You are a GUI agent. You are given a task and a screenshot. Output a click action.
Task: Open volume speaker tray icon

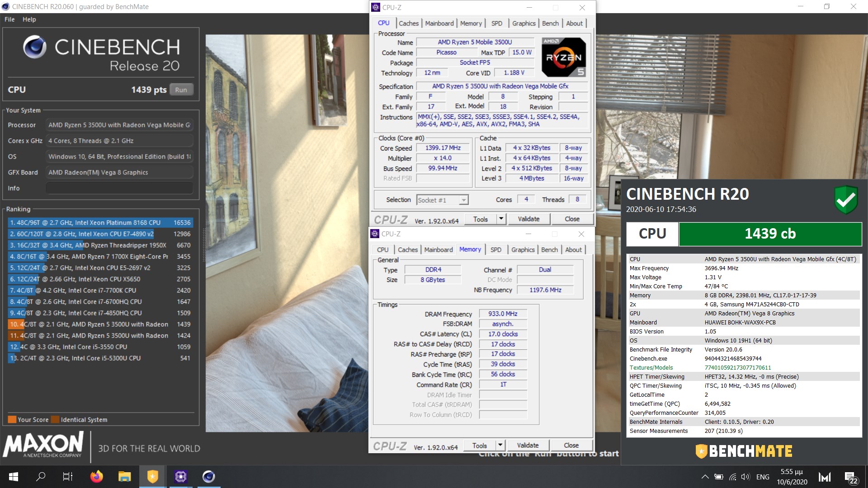pos(746,477)
